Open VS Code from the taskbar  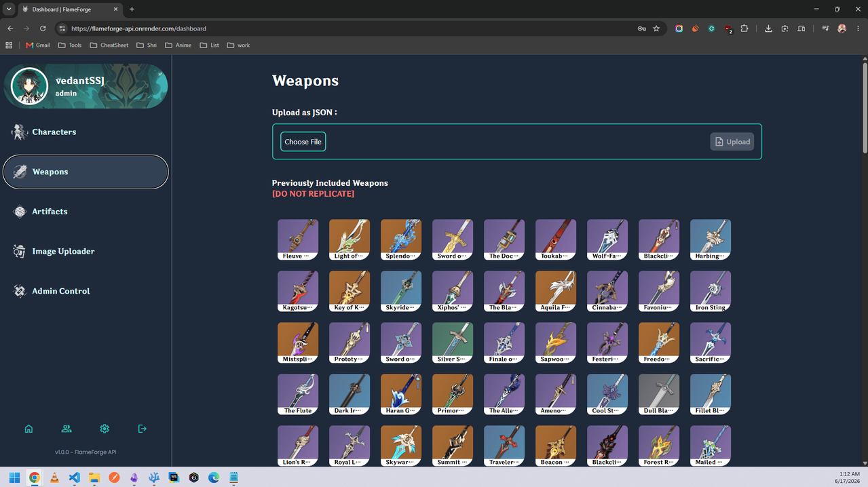tap(75, 478)
